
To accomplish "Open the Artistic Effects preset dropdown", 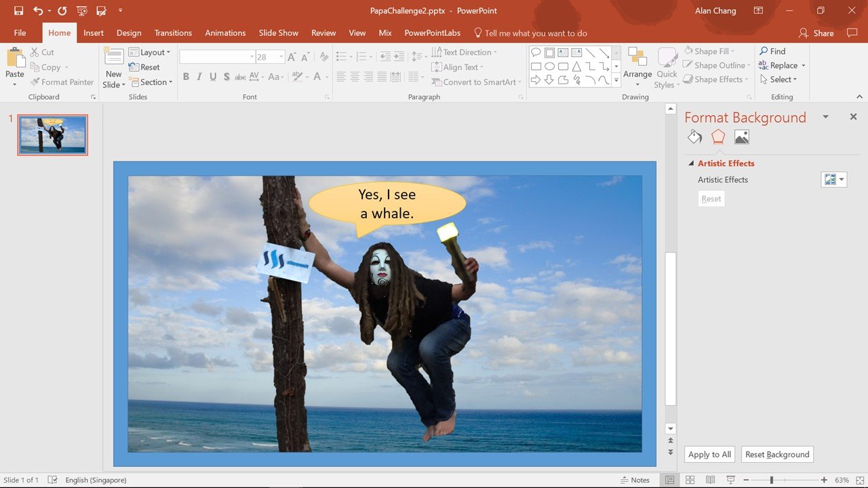I will coord(834,180).
